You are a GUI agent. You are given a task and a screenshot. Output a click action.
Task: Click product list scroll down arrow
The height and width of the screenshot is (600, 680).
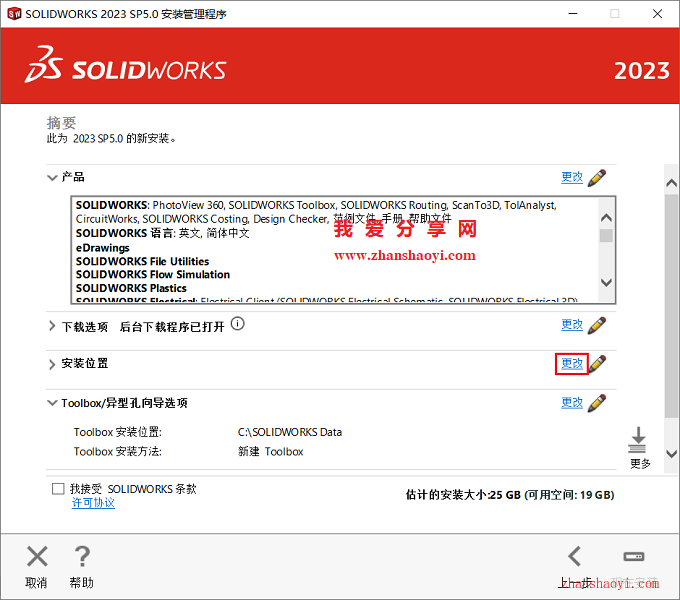pos(606,282)
